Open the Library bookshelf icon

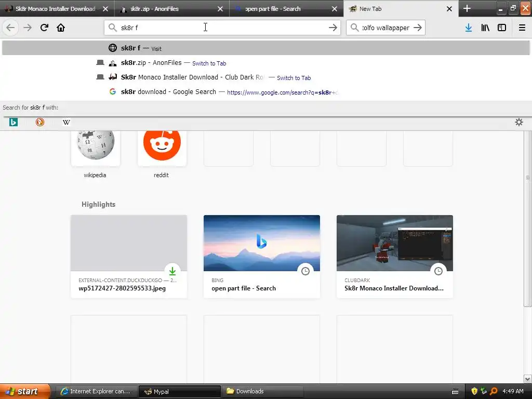[x=485, y=28]
